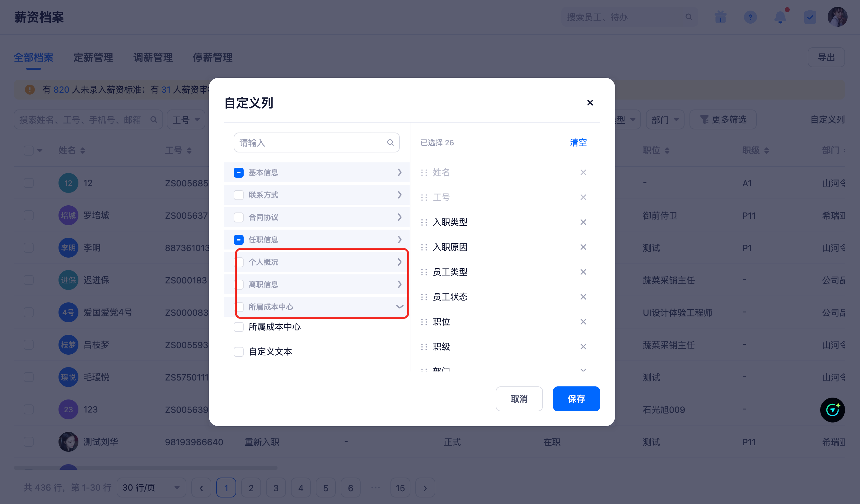Switch to 全部档案 tab
860x504 pixels.
[33, 57]
